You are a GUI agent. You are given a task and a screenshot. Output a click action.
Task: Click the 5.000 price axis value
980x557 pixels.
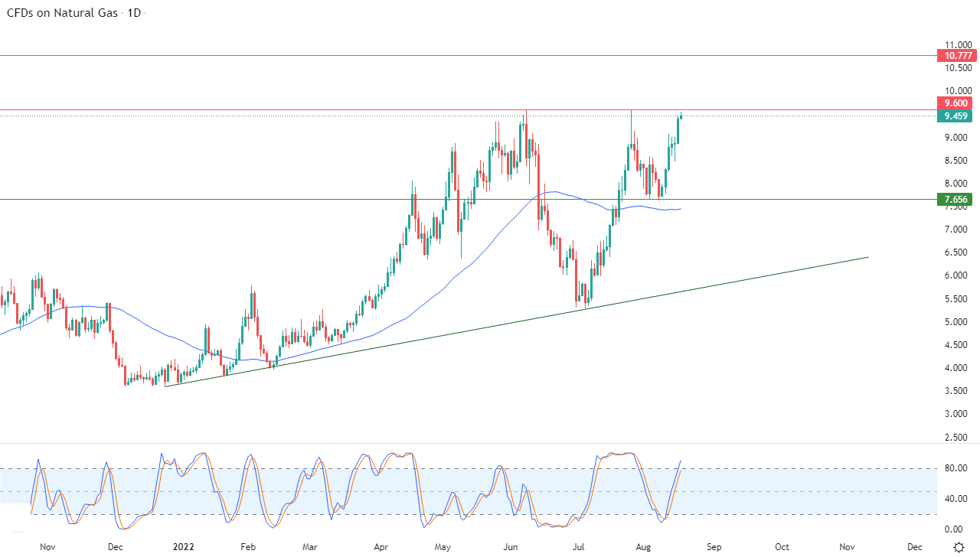956,322
